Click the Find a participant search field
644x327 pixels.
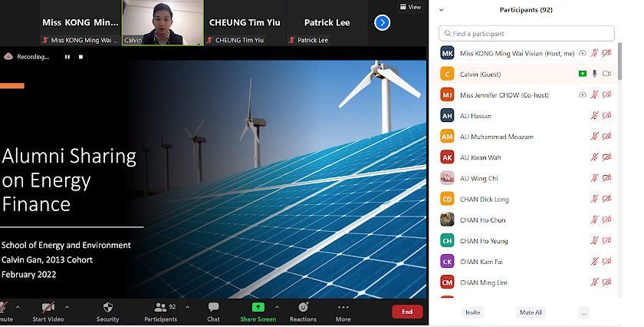pyautogui.click(x=526, y=34)
